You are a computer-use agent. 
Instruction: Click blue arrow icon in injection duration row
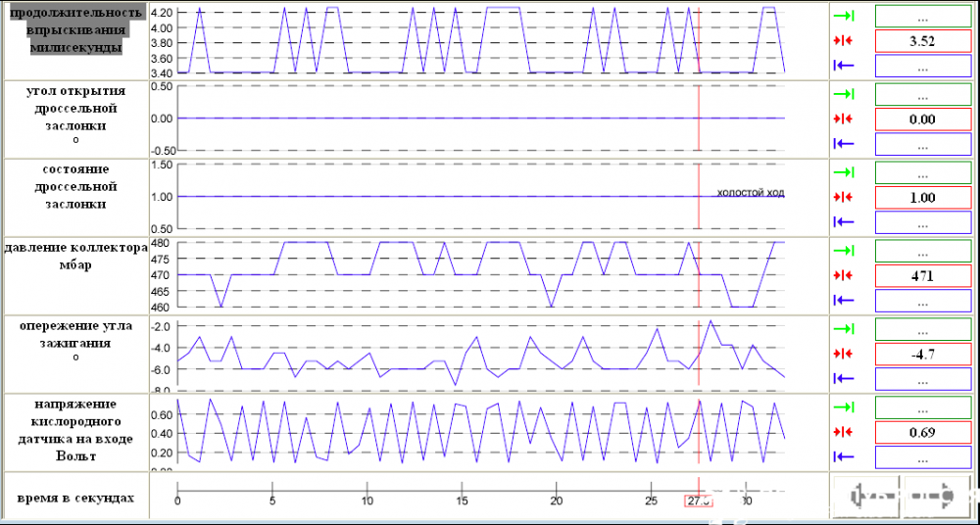click(845, 65)
